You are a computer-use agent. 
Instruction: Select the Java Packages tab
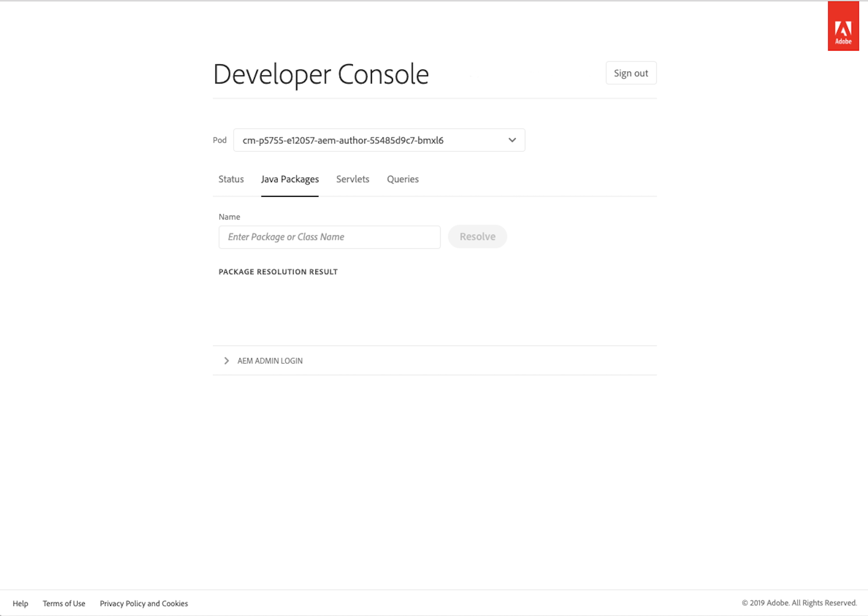click(x=290, y=179)
